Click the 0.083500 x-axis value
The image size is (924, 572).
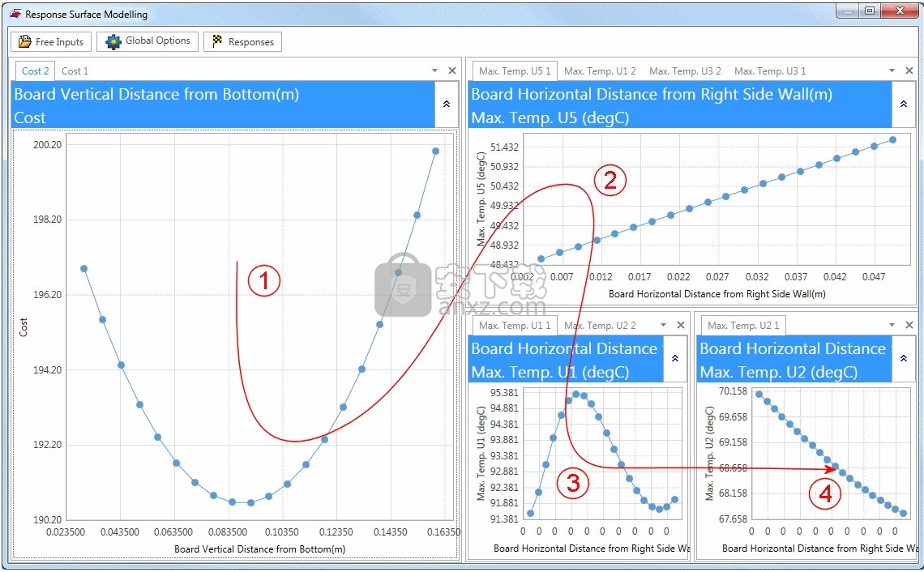tap(228, 532)
